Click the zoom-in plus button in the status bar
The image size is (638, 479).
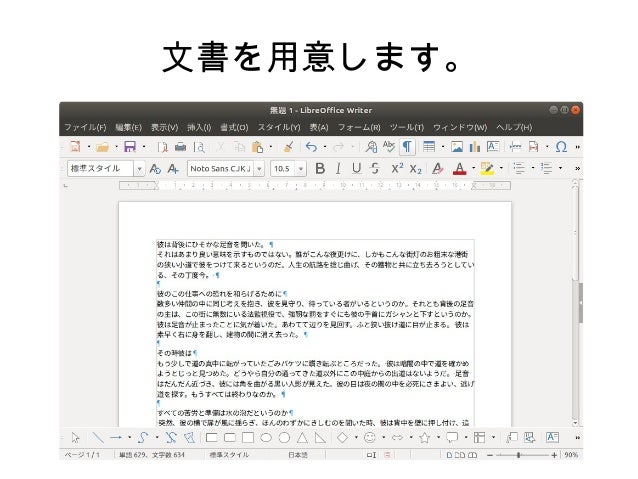(x=554, y=455)
